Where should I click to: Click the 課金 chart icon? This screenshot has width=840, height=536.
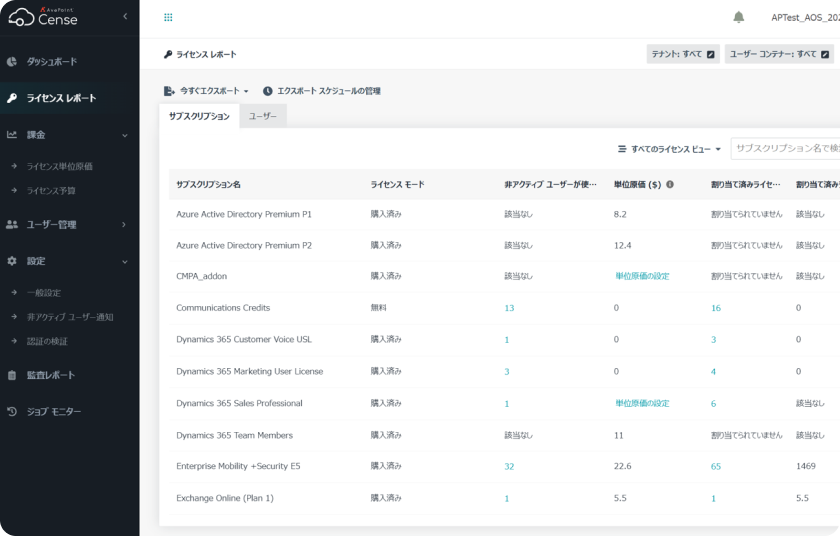coord(12,134)
